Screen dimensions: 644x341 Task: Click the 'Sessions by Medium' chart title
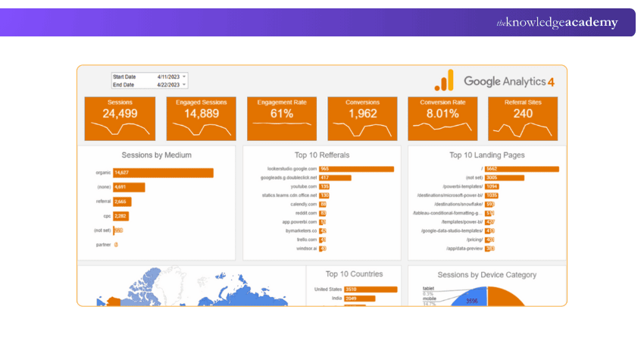click(x=157, y=155)
